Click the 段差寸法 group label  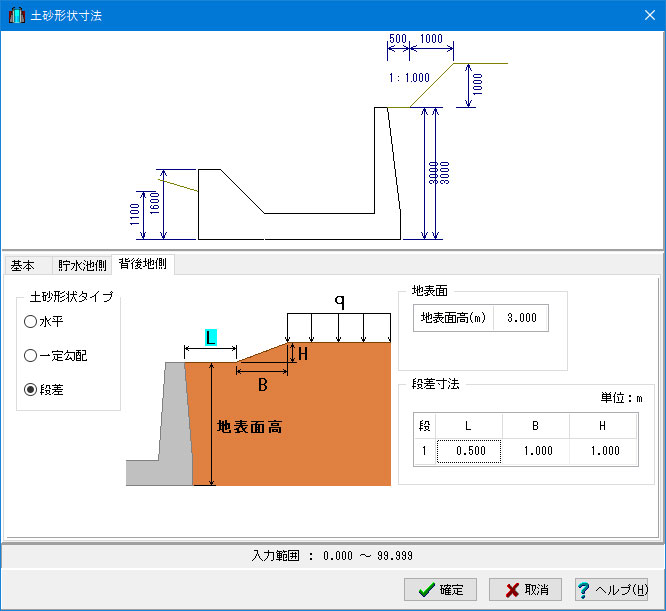pos(436,384)
